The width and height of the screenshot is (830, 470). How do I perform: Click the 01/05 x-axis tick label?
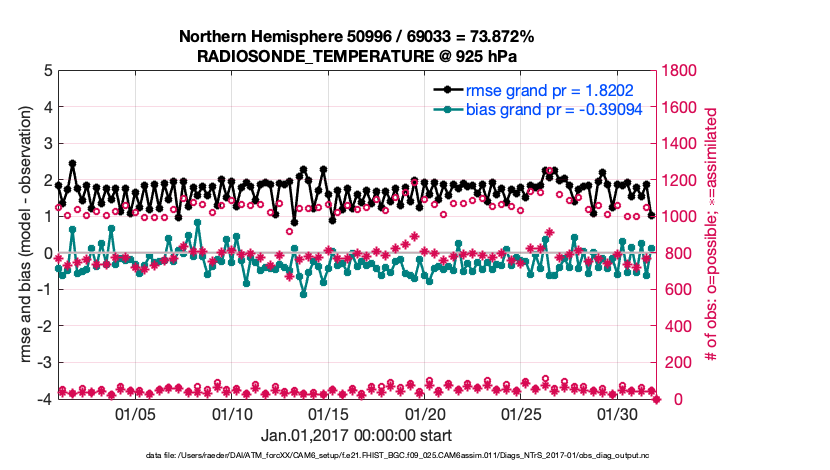pyautogui.click(x=135, y=414)
